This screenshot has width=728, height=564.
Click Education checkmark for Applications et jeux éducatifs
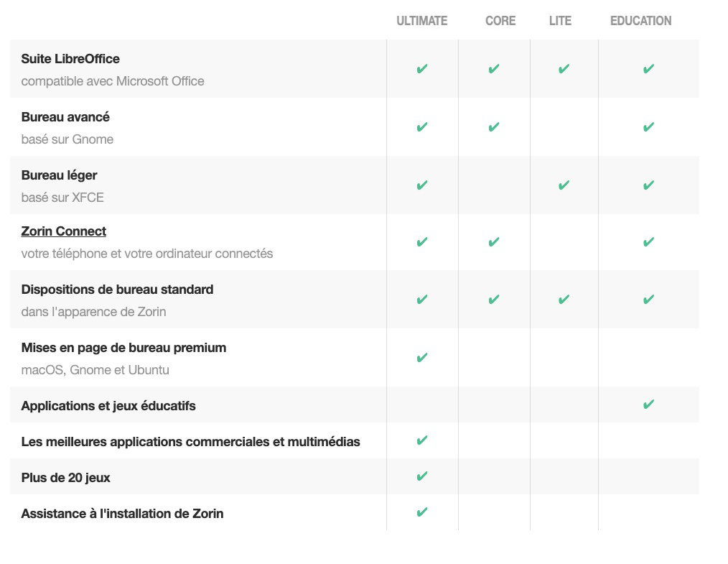coord(648,404)
